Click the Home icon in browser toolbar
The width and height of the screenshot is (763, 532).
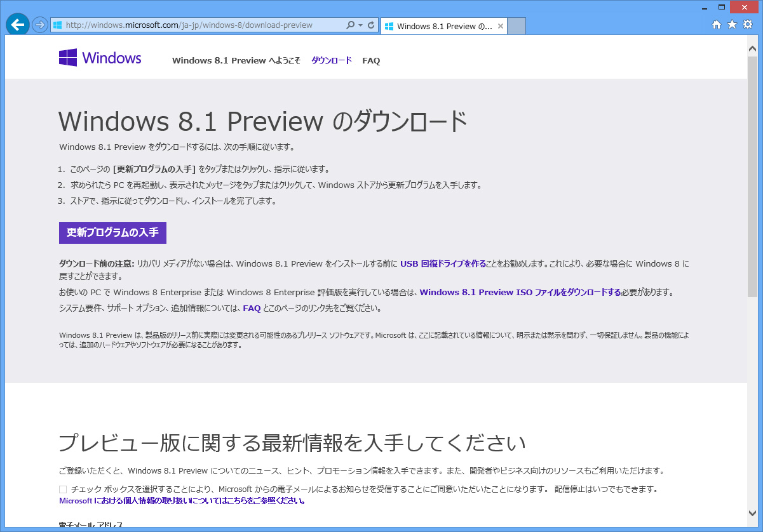[717, 25]
